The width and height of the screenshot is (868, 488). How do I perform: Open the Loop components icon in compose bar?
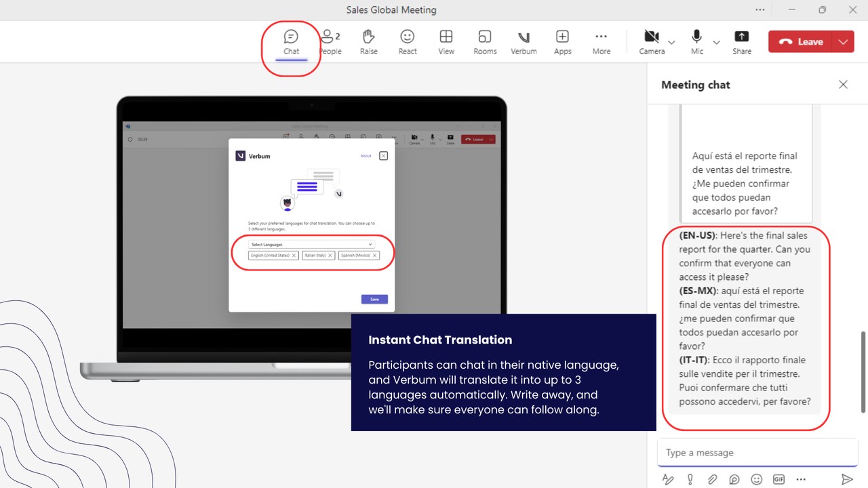pyautogui.click(x=734, y=479)
